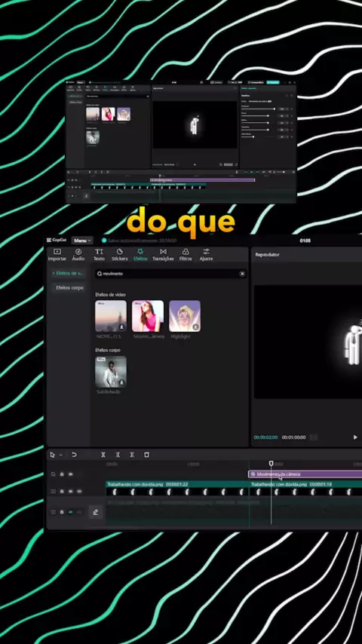Click the effect track type icon
This screenshot has width=362, height=644.
click(53, 474)
